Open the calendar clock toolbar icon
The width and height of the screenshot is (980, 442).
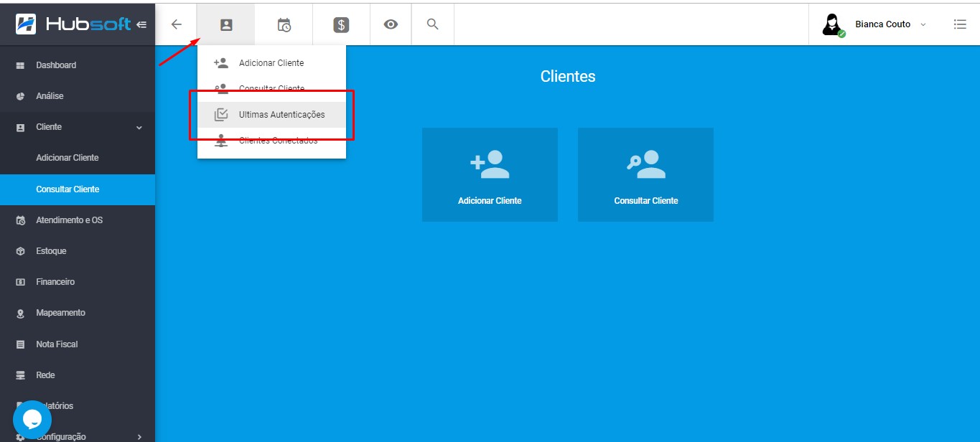(x=284, y=24)
